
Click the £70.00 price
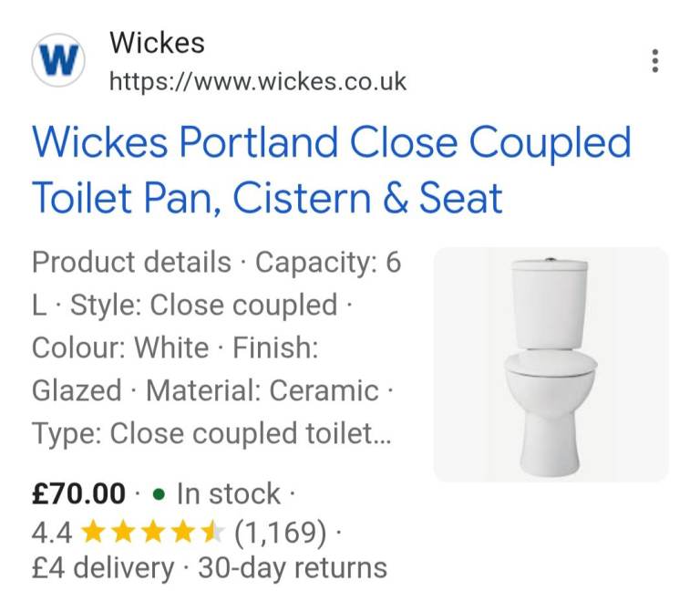coord(78,494)
